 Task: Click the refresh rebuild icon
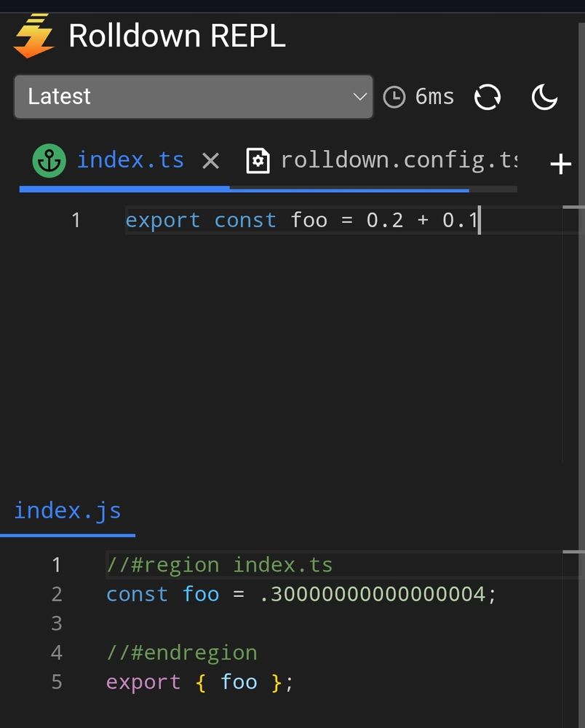click(487, 97)
